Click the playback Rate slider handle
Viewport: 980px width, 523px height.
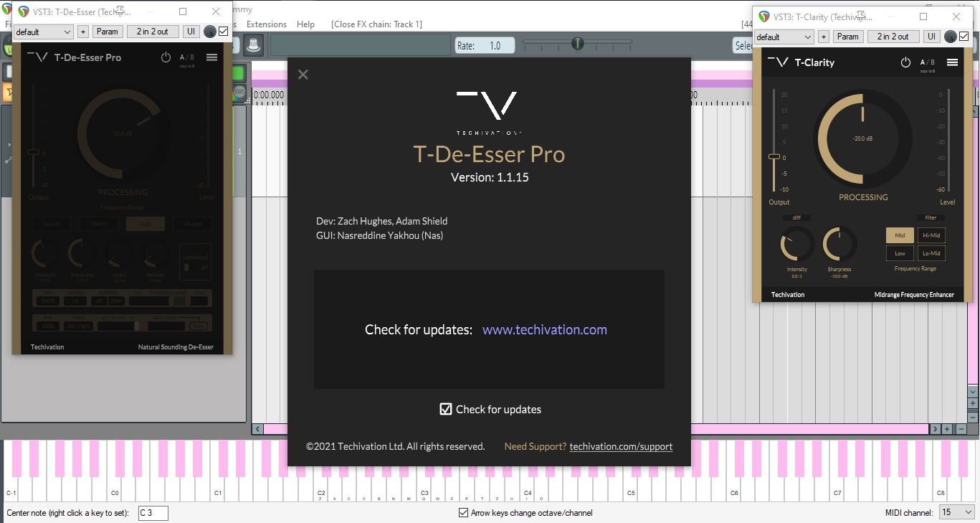(x=577, y=44)
